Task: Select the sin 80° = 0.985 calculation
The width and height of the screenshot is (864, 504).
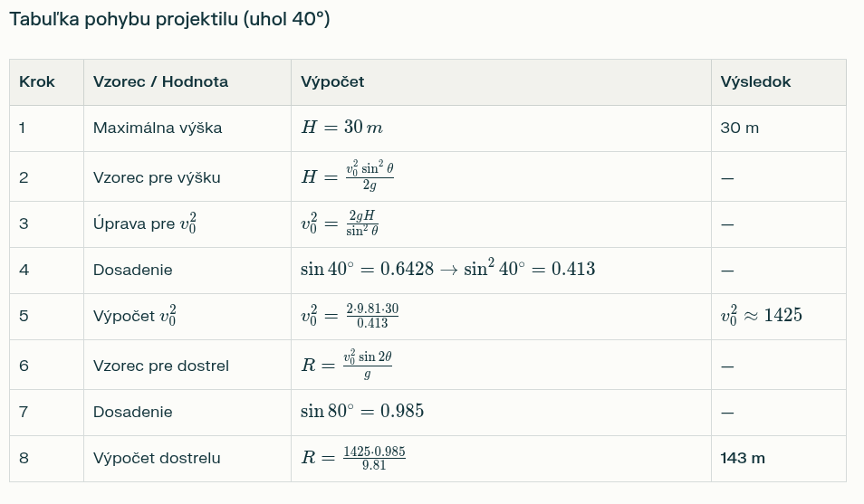Action: [362, 412]
